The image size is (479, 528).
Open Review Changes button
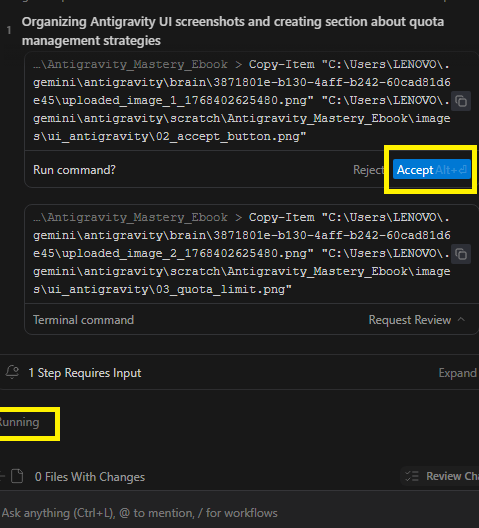(441, 476)
